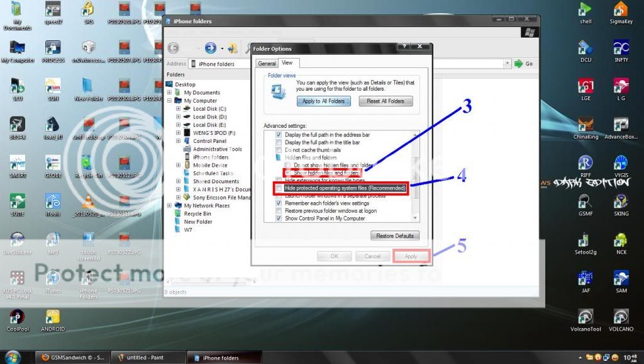Open the SigmaKey desktop shortcut
Viewport: 644px width, 364px height.
point(620,11)
